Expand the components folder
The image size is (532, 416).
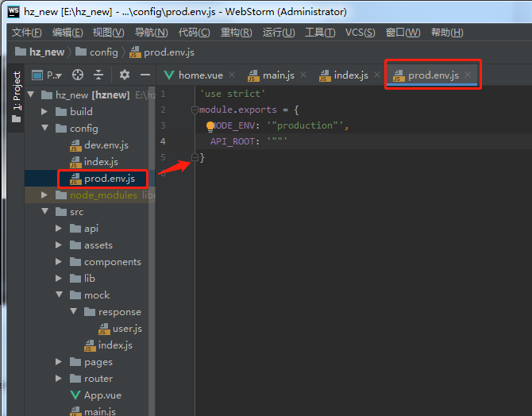(59, 261)
